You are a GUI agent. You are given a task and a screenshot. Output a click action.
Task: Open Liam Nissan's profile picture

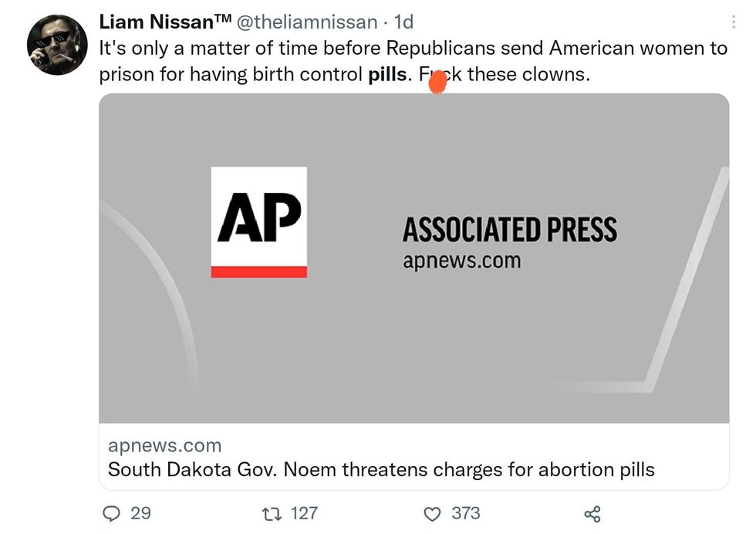pos(56,45)
